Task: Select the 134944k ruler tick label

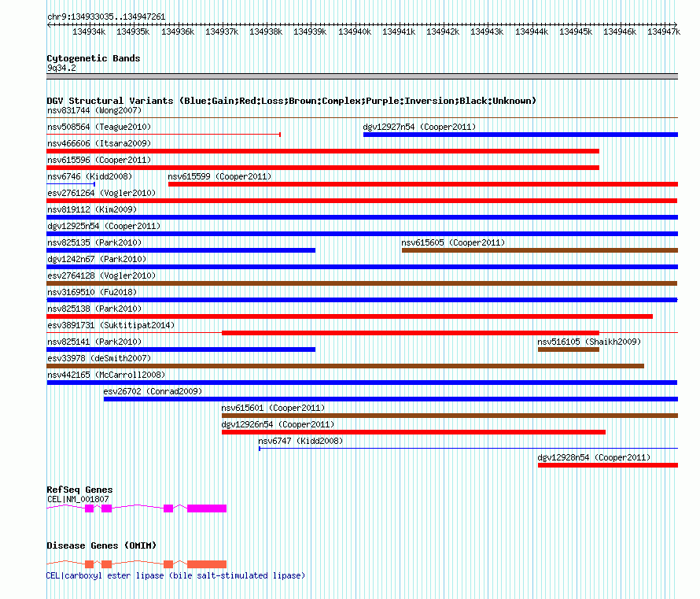Action: tap(531, 31)
